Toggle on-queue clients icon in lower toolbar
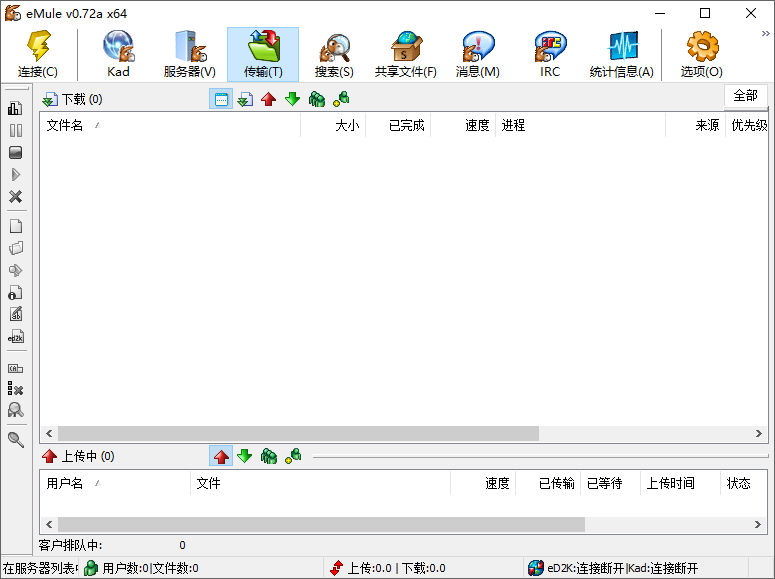 click(x=269, y=456)
